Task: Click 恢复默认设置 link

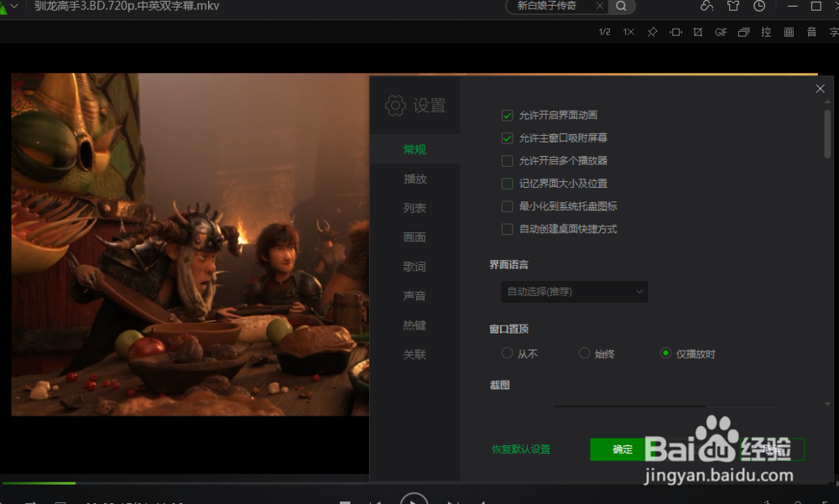Action: point(521,449)
